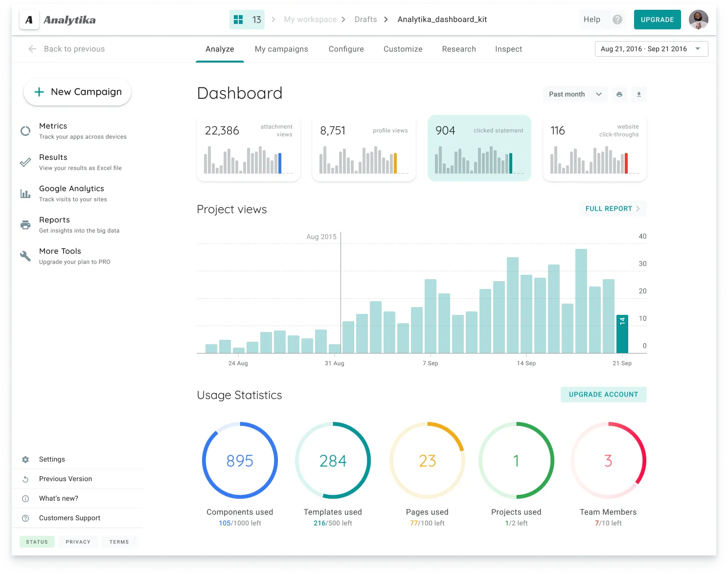Viewport: 728px width, 575px height.
Task: Open the FULL REPORT link
Action: click(x=612, y=209)
